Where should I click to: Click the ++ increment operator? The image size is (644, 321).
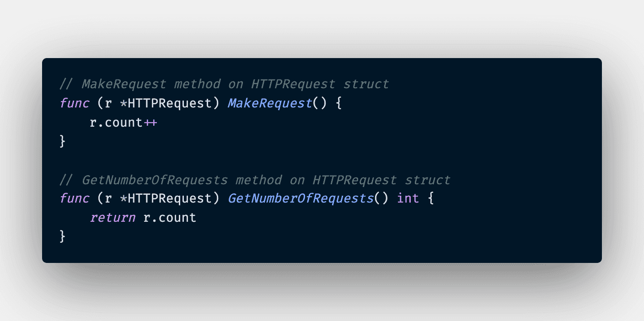[x=150, y=123]
